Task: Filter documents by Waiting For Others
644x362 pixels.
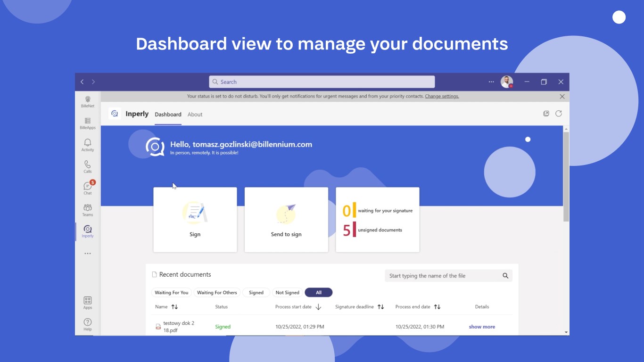Action: pos(217,293)
